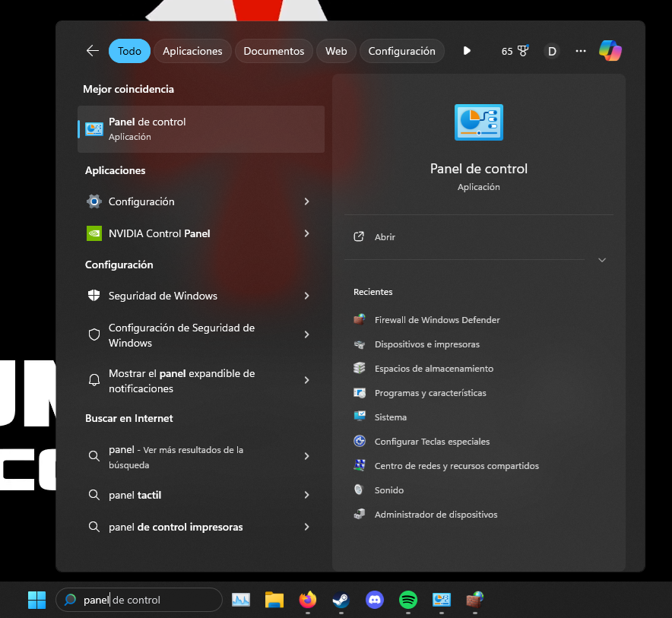This screenshot has height=618, width=672.
Task: Click the Sistema monitor icon
Action: 359,416
